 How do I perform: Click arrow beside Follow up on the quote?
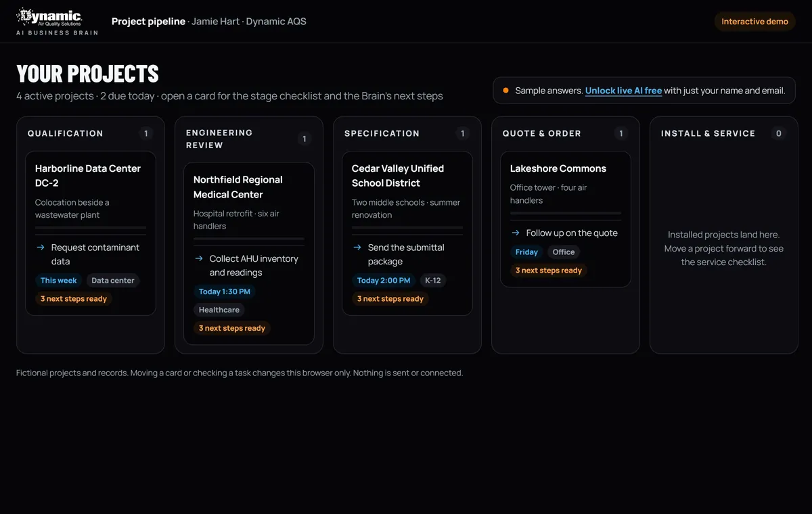click(x=516, y=233)
